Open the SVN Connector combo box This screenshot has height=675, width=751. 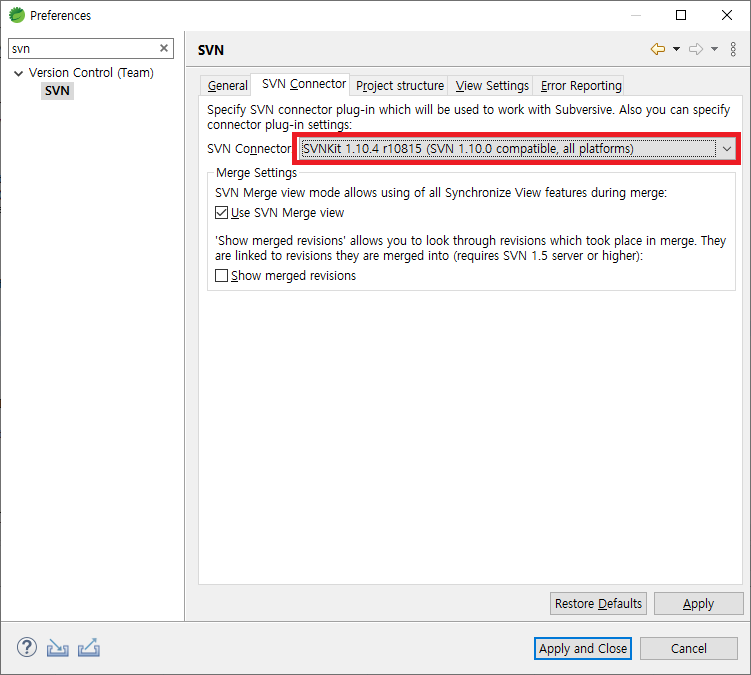pyautogui.click(x=518, y=149)
